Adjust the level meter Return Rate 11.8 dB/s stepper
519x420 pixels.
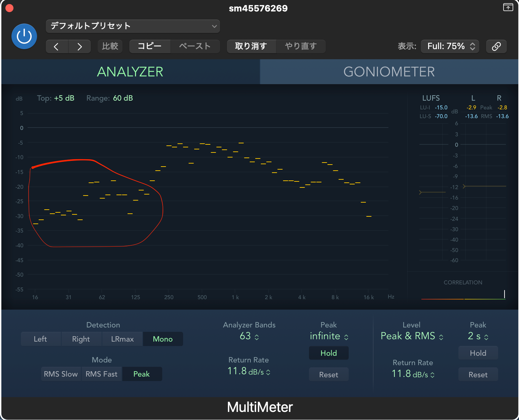[413, 374]
